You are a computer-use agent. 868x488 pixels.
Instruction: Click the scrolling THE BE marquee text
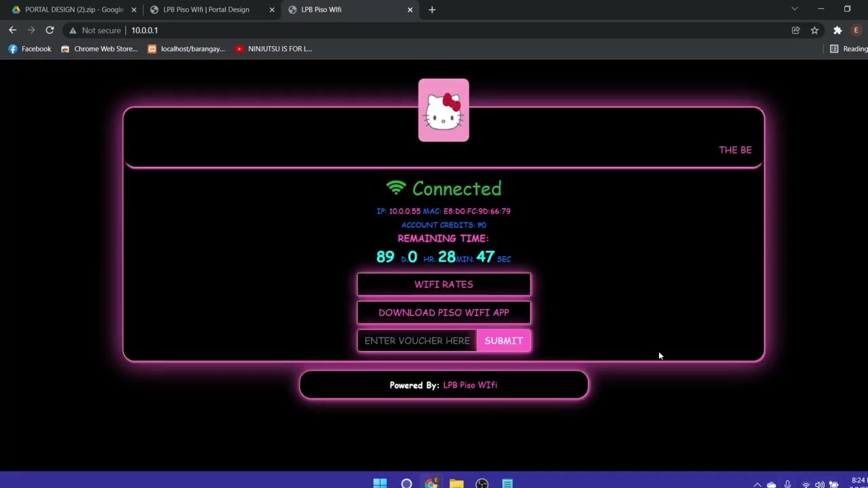pos(735,150)
